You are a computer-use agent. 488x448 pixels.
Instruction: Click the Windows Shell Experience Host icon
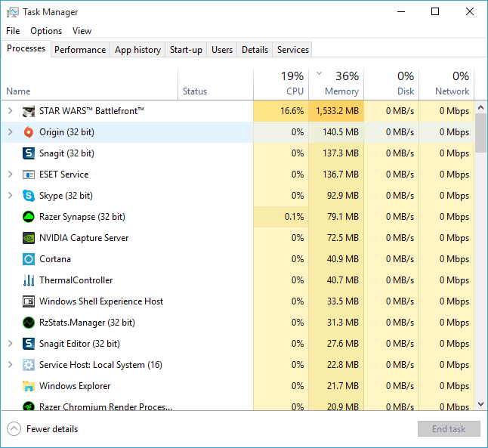coord(29,301)
